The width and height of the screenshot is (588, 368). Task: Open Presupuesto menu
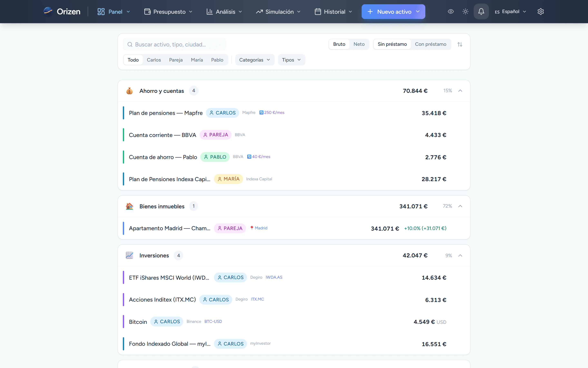pos(168,11)
